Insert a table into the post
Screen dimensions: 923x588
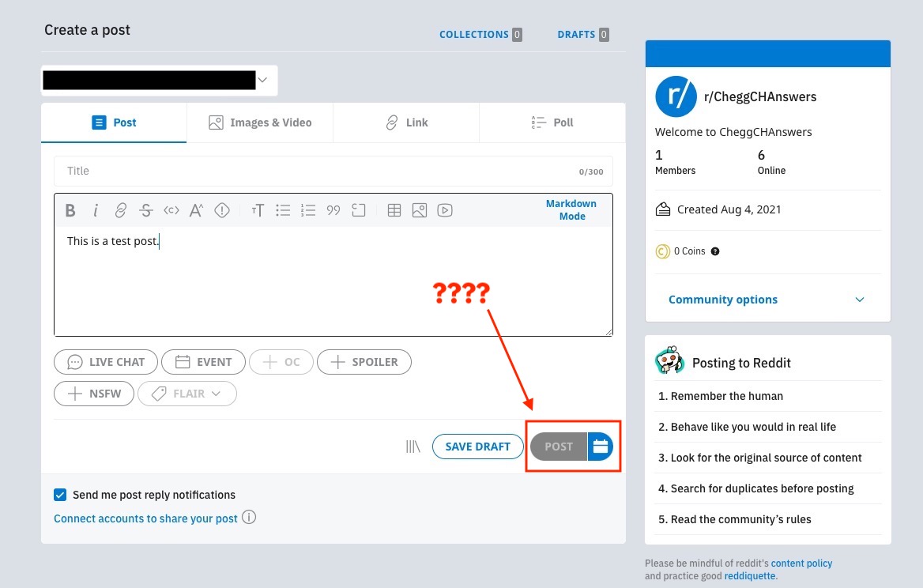[x=394, y=210]
